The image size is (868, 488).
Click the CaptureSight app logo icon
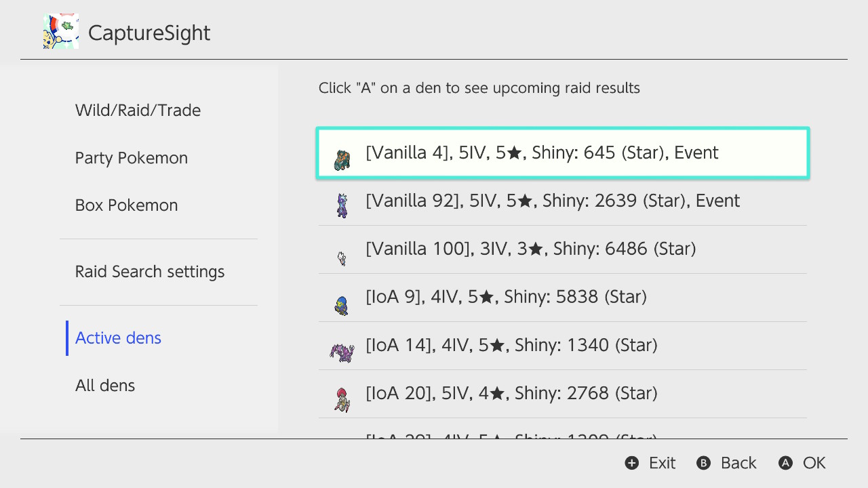[x=61, y=32]
